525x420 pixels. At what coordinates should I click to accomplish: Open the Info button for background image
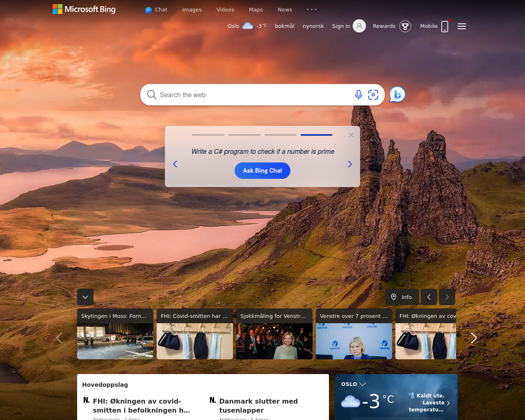tap(402, 297)
